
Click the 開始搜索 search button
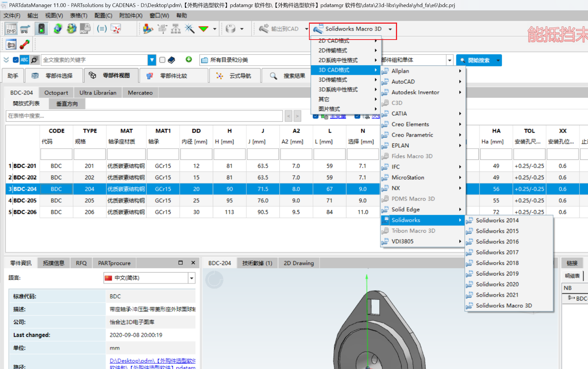(x=475, y=60)
